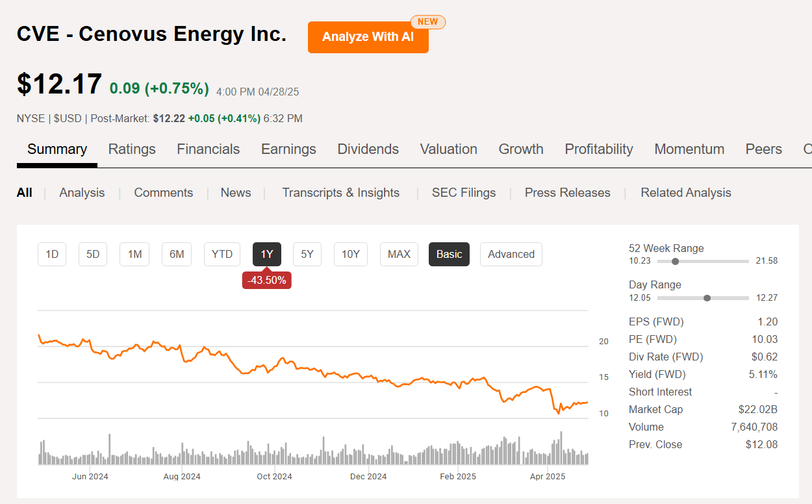
Task: Open the Financials tab
Action: 208,149
